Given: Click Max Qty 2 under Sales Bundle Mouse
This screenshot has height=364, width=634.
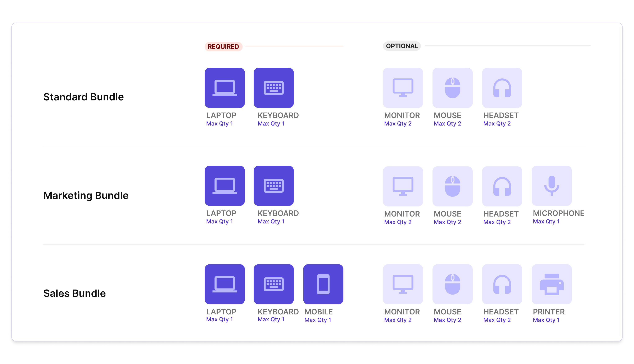Looking at the screenshot, I should (x=447, y=320).
